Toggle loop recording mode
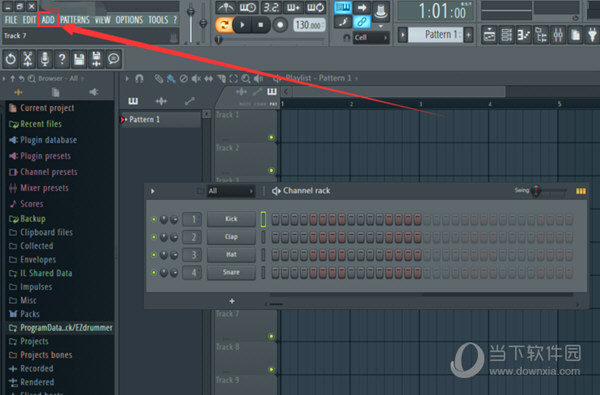This screenshot has width=600, height=395. tap(316, 7)
